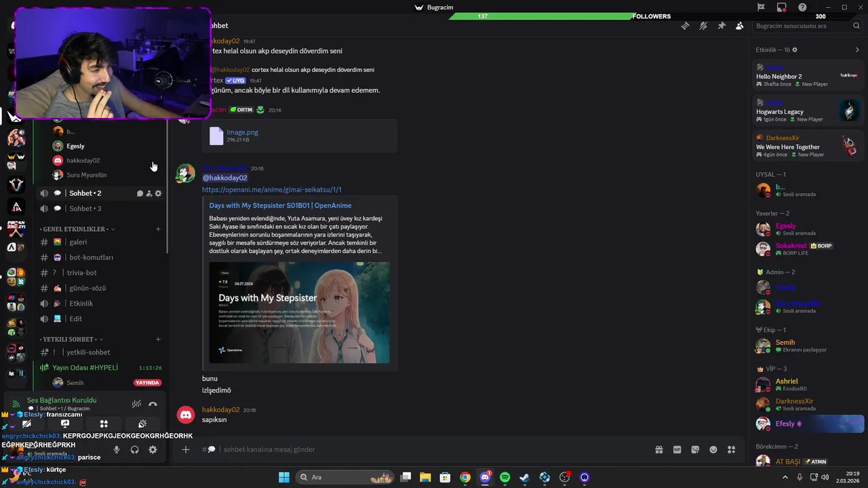Open Efesly's profile in member list
The width and height of the screenshot is (868, 488).
click(x=808, y=424)
